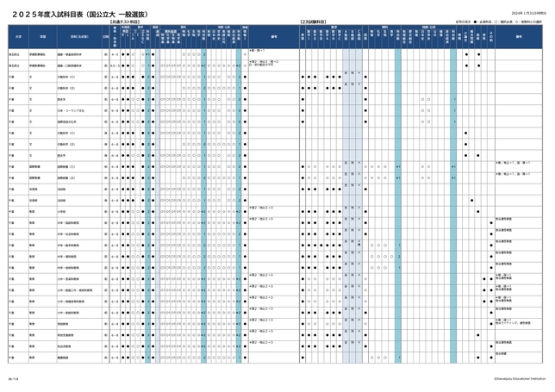Screen dimensions: 555x392
Task: Click the 理科 header in 共通テスト section
Action: (x=183, y=28)
